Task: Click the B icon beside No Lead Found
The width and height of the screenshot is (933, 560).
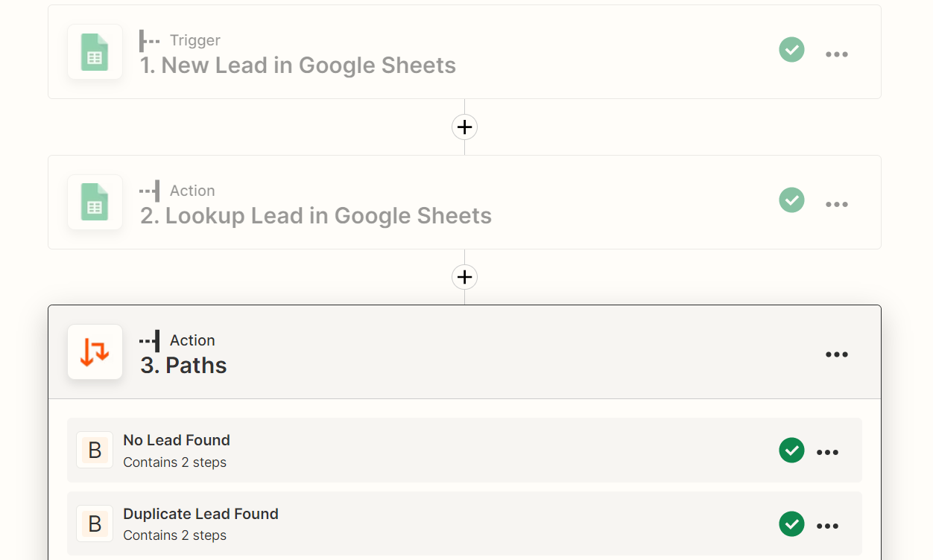Action: coord(95,450)
